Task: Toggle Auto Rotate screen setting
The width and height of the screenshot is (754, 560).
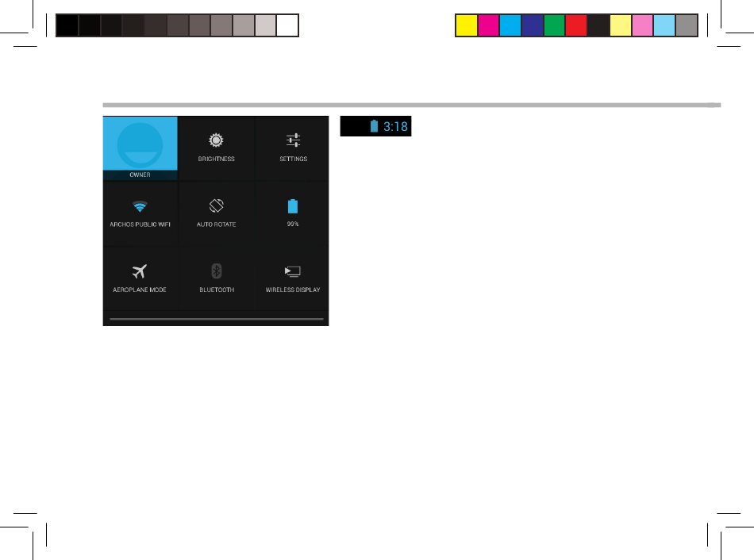Action: pos(217,213)
